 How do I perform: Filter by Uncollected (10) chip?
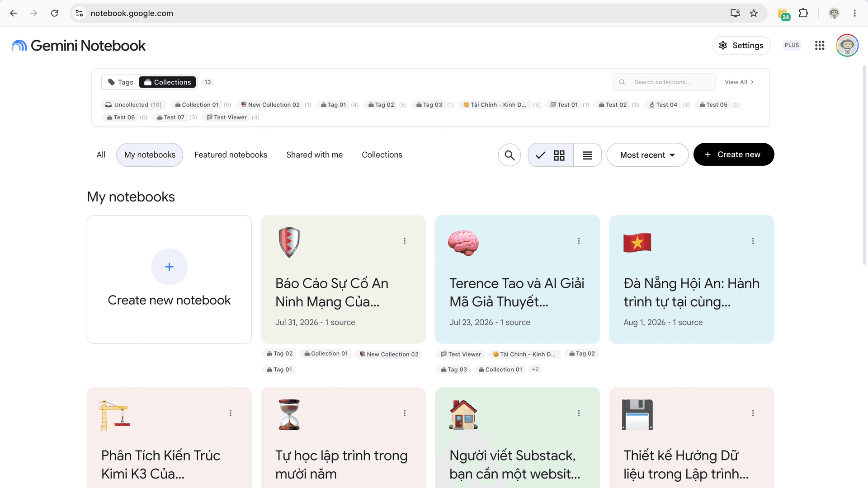point(133,105)
